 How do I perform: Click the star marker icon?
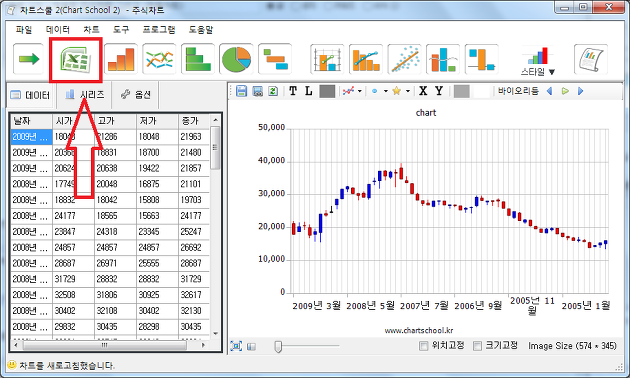[x=397, y=91]
